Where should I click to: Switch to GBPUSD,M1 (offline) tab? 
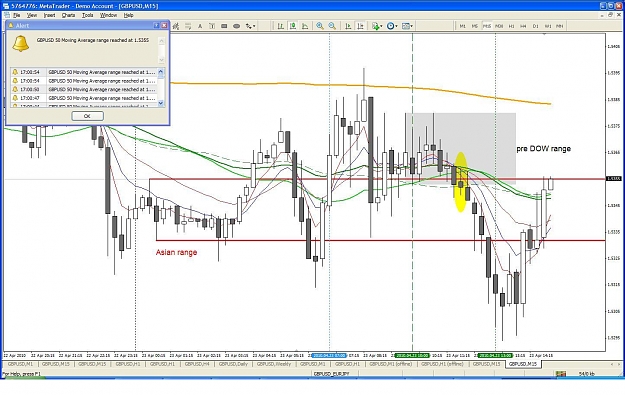tap(390, 364)
